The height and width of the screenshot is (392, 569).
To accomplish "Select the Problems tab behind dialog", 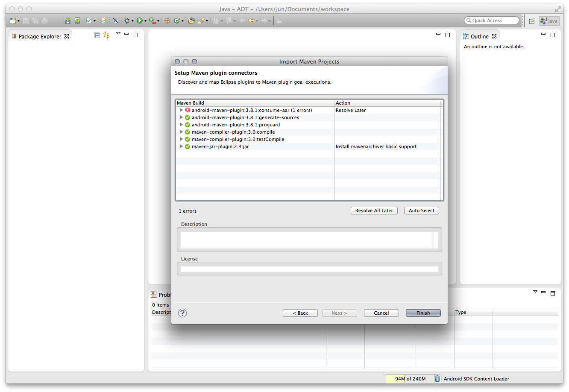I will point(161,295).
